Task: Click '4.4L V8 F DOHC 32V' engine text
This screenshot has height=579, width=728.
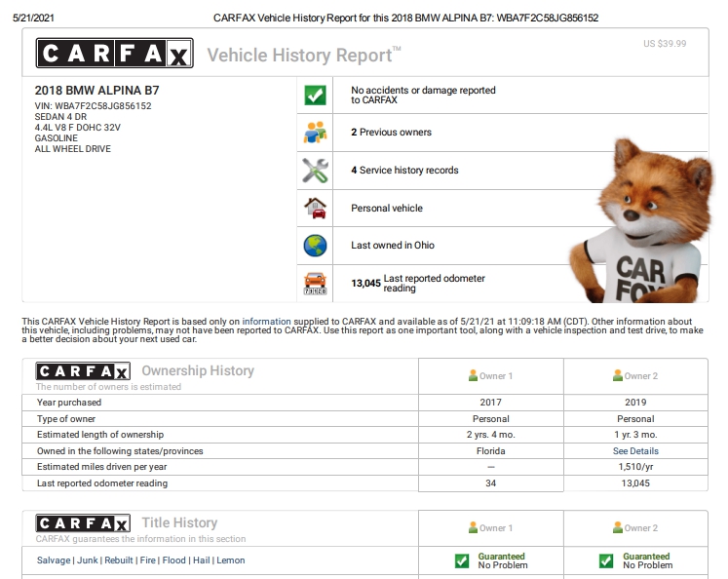Action: 77,128
